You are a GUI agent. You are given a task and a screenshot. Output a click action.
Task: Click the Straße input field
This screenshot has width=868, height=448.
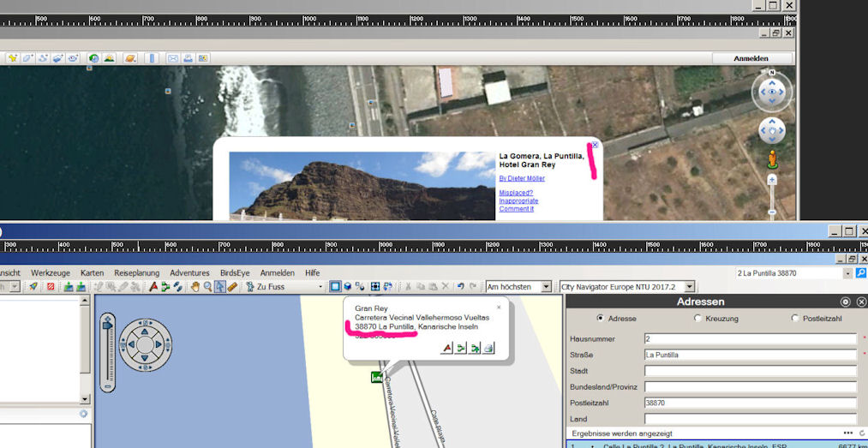(x=751, y=355)
